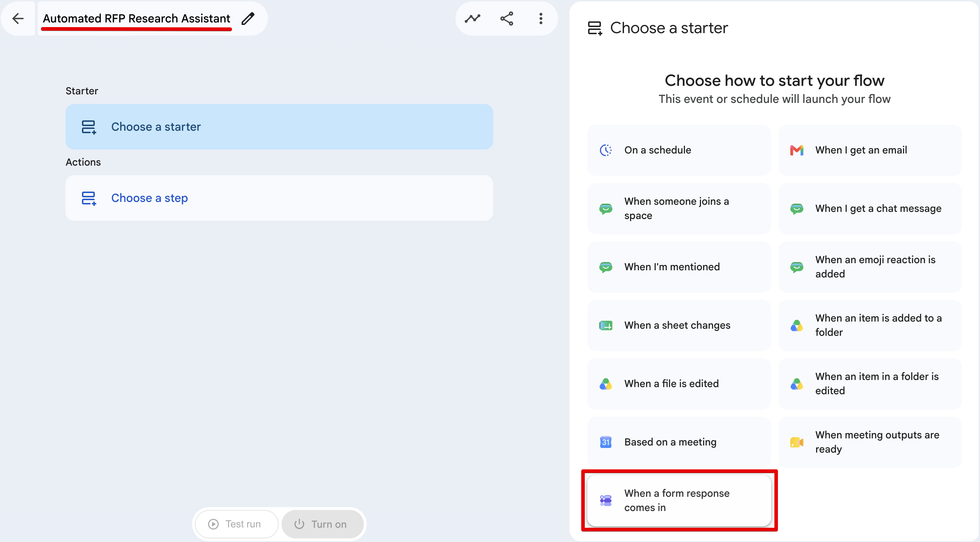Select 'When an emoji reaction is added'
The image size is (980, 542).
[x=870, y=267]
